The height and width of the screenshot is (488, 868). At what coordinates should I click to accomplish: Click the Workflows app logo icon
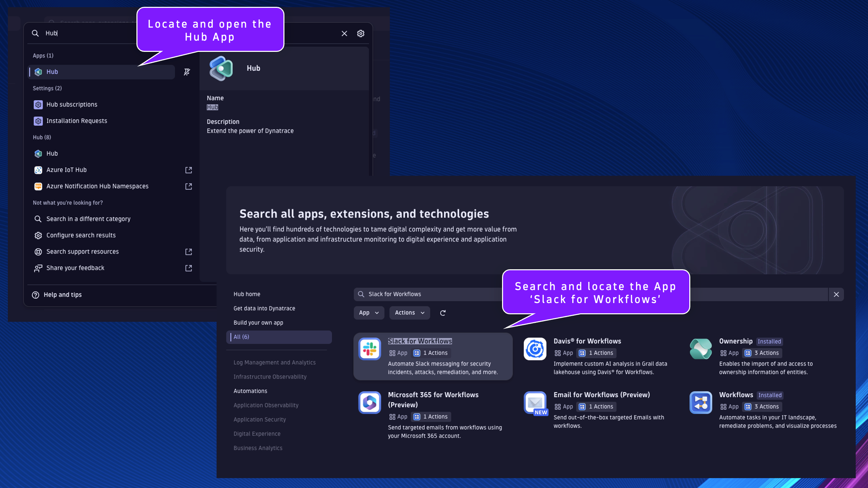pos(701,403)
